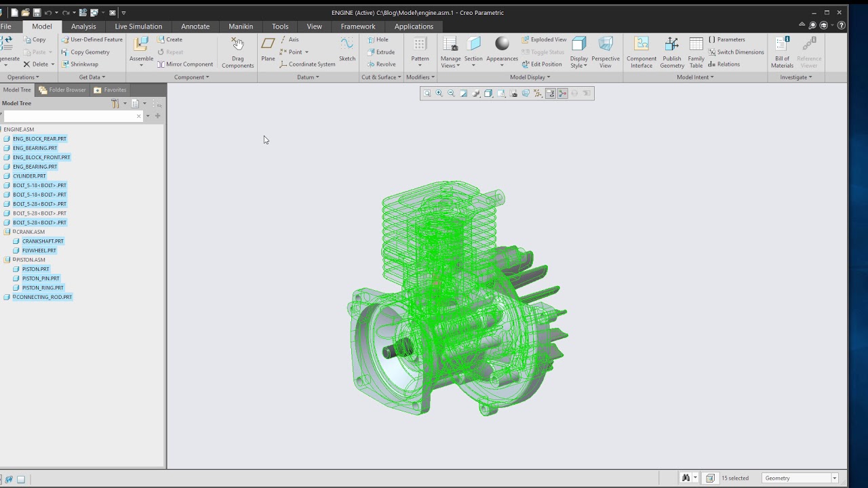This screenshot has width=868, height=488.
Task: Click the Edit Position button
Action: tap(542, 64)
